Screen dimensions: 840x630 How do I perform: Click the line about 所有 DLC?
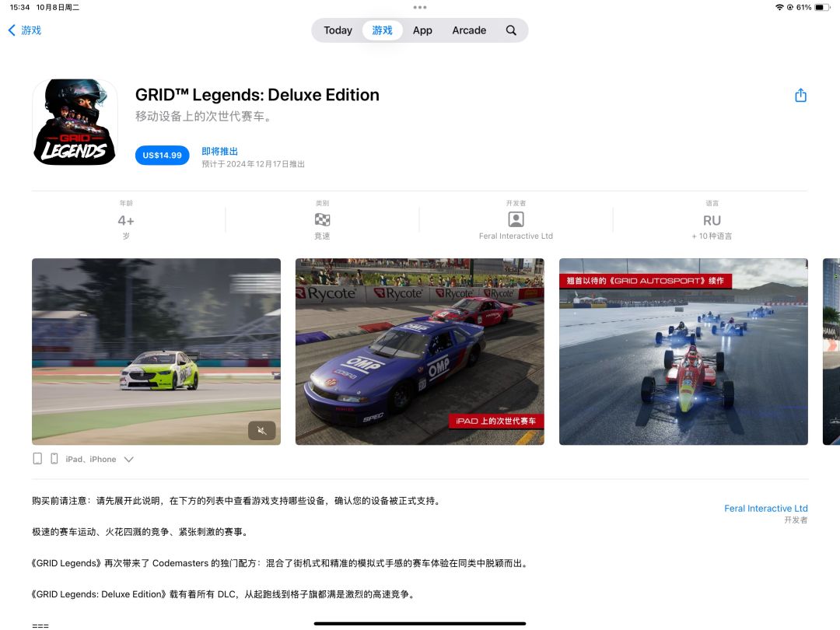pos(224,594)
